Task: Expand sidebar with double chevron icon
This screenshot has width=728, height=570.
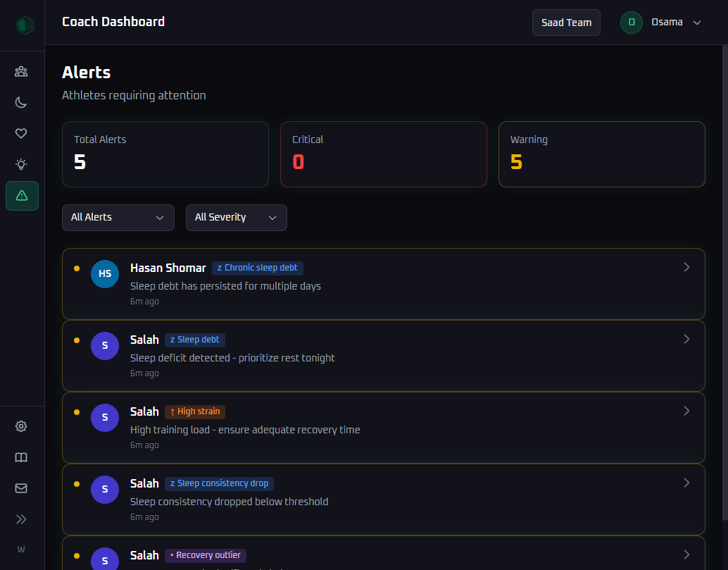Action: (21, 519)
